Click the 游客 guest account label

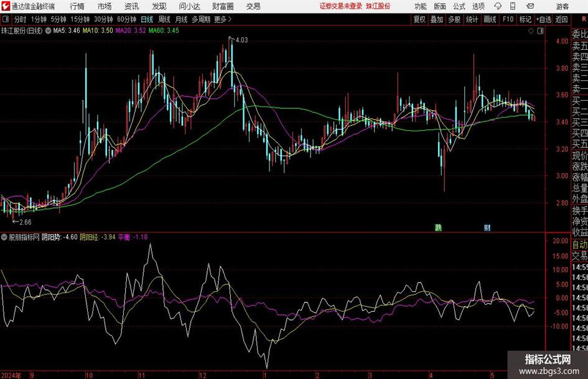[562, 6]
